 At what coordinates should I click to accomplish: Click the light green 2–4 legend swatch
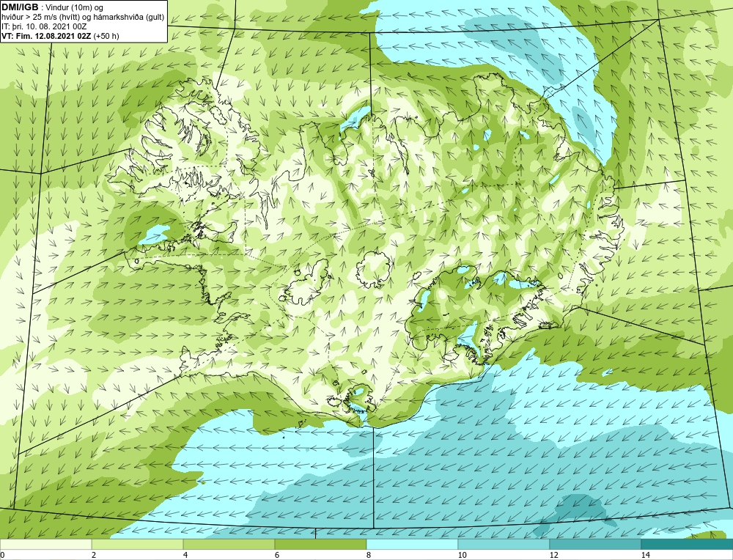click(x=138, y=544)
